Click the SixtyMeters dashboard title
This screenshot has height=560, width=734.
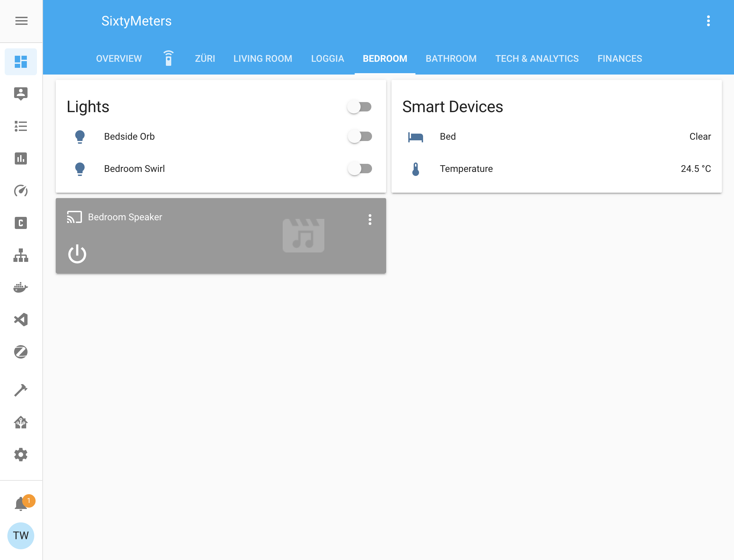136,21
